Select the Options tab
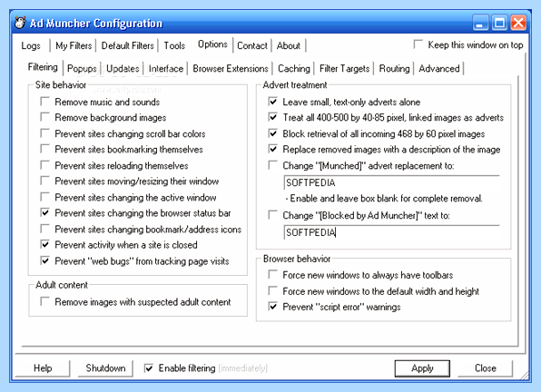 [x=212, y=44]
